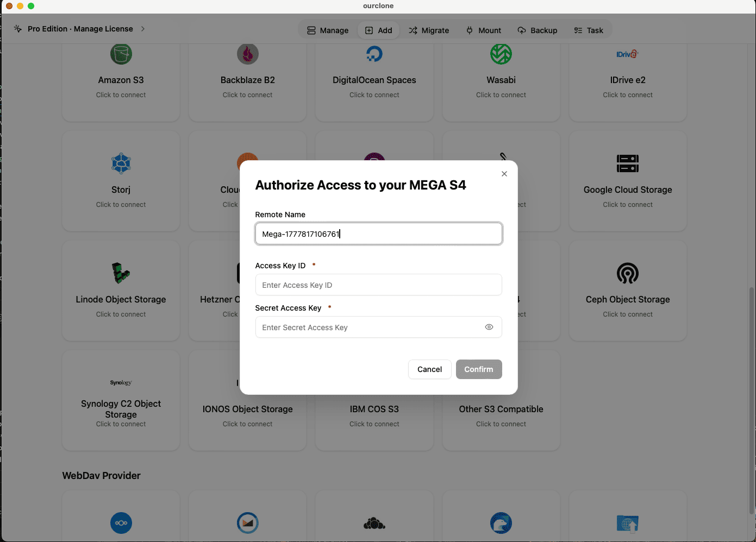The width and height of the screenshot is (756, 542).
Task: Click the Secret Access Key field
Action: click(x=379, y=327)
